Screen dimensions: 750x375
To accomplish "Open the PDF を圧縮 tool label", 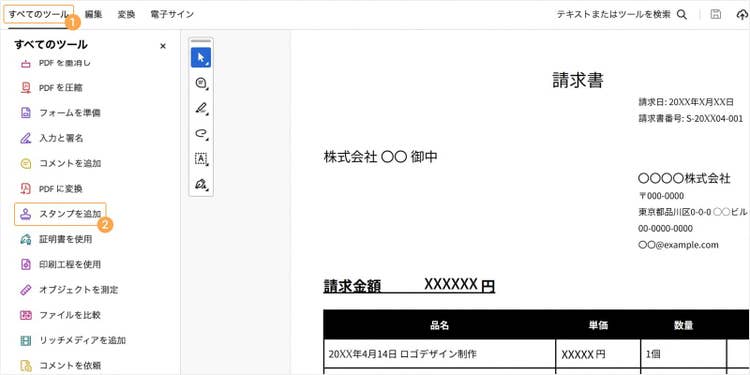I will [61, 88].
